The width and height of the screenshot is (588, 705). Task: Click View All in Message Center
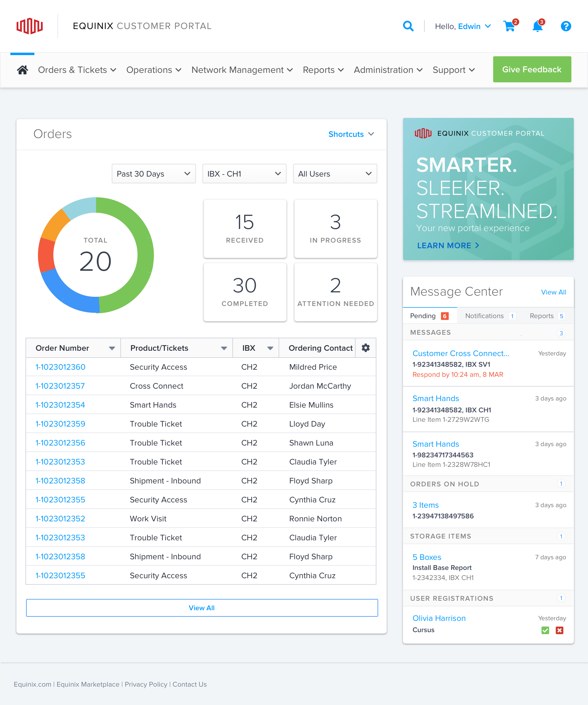[x=553, y=292]
